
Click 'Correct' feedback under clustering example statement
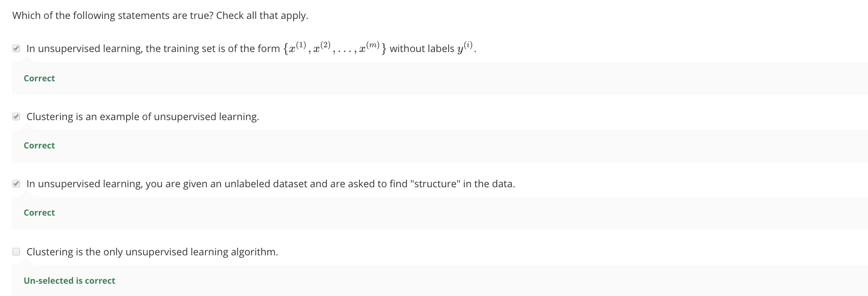(x=39, y=146)
